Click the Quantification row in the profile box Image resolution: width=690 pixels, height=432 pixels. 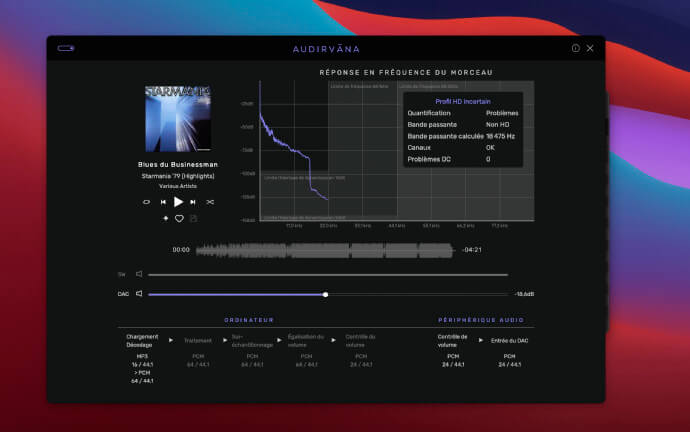[463, 113]
